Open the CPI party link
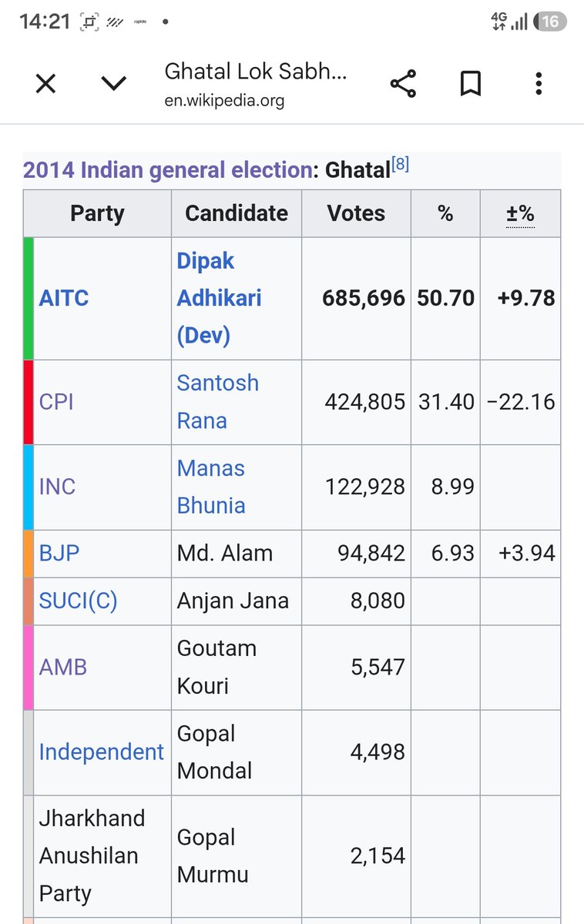This screenshot has width=584, height=924. [56, 402]
